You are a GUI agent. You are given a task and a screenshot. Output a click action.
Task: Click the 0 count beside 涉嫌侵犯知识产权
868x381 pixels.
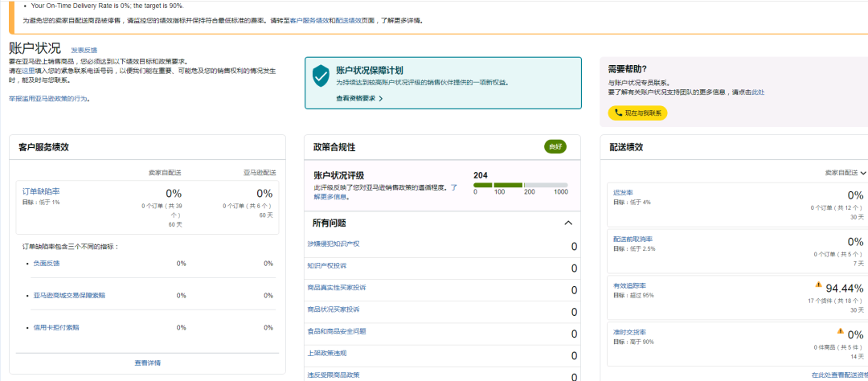click(574, 247)
